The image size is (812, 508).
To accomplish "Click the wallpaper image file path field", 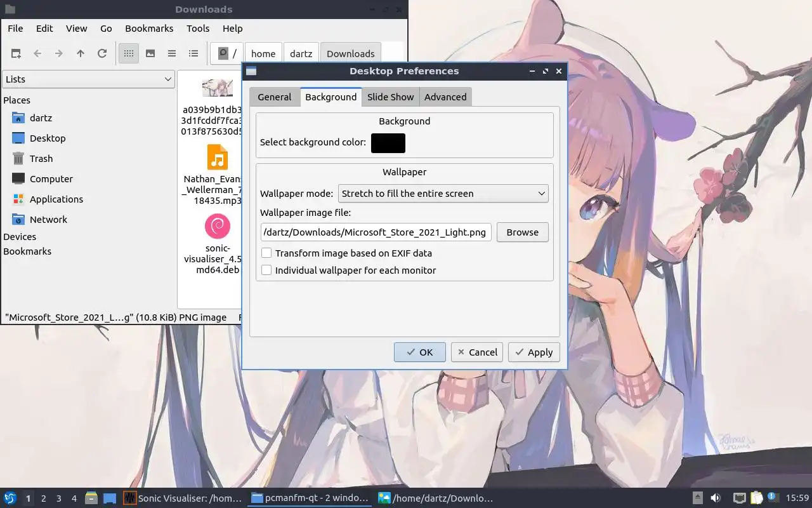I will point(376,232).
